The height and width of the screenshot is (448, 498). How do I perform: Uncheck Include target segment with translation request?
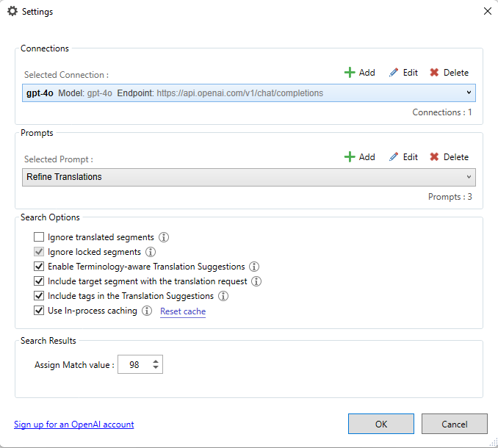[39, 281]
